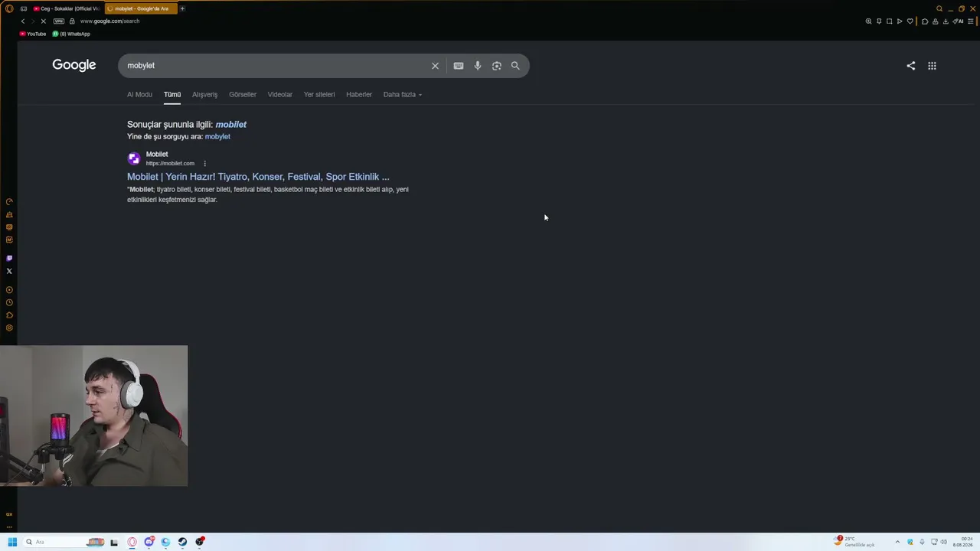Open the tab search magnifier in title bar
The image size is (980, 551).
939,8
